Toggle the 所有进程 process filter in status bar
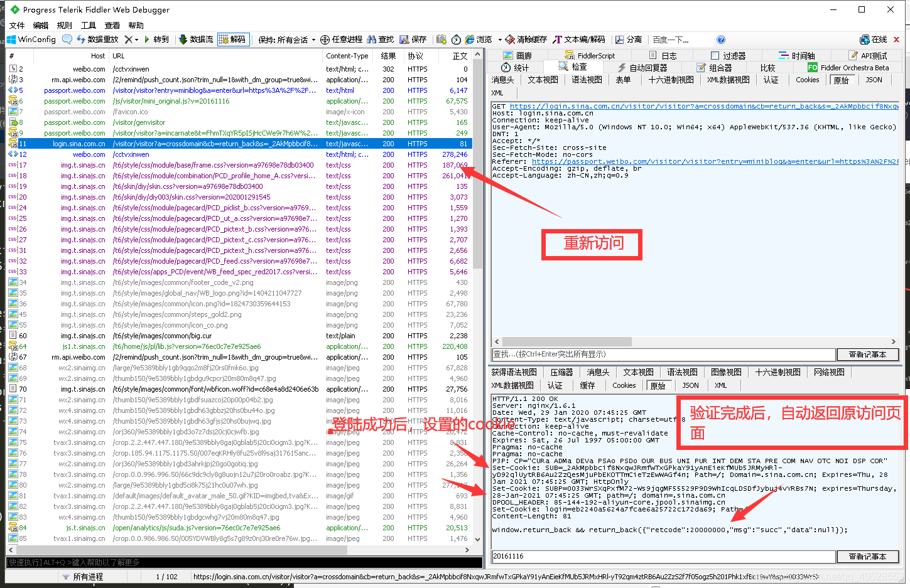Image resolution: width=910 pixels, height=588 pixels. pyautogui.click(x=82, y=577)
